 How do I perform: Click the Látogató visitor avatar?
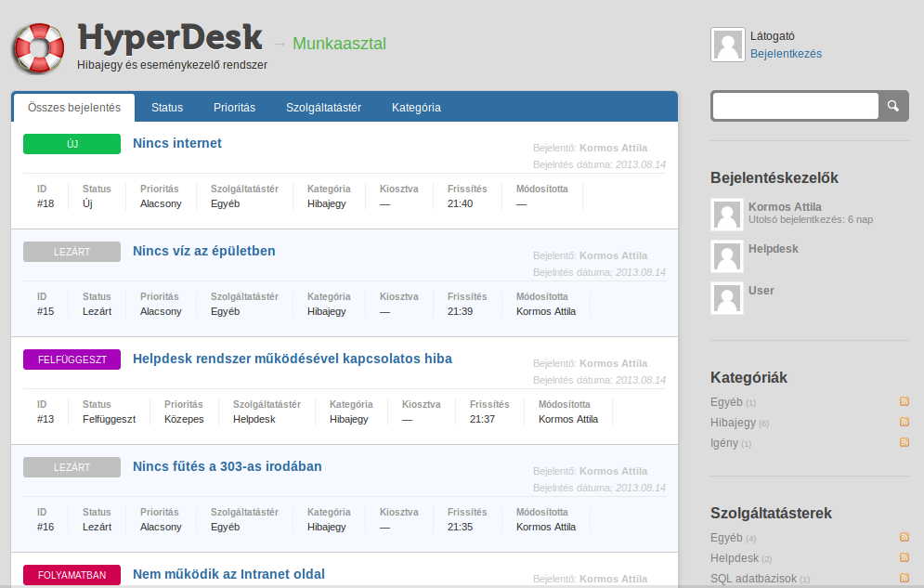[727, 45]
